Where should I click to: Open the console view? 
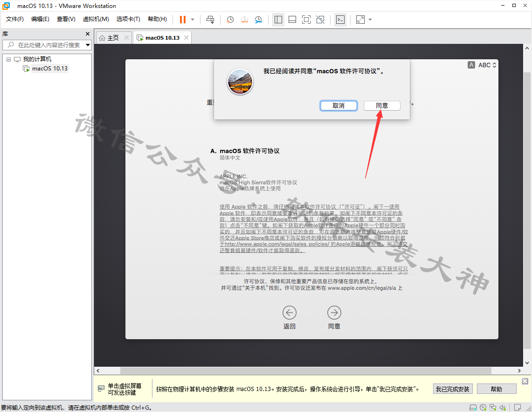[x=340, y=20]
